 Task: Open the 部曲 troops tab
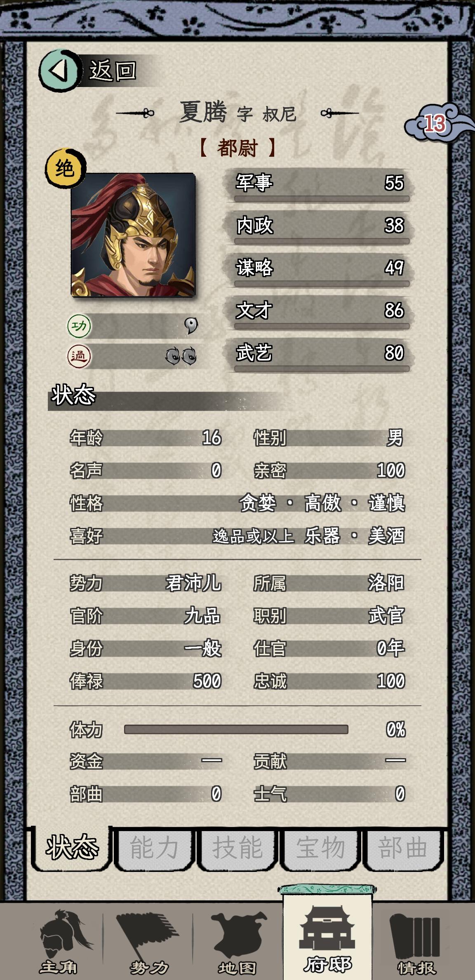(x=402, y=848)
